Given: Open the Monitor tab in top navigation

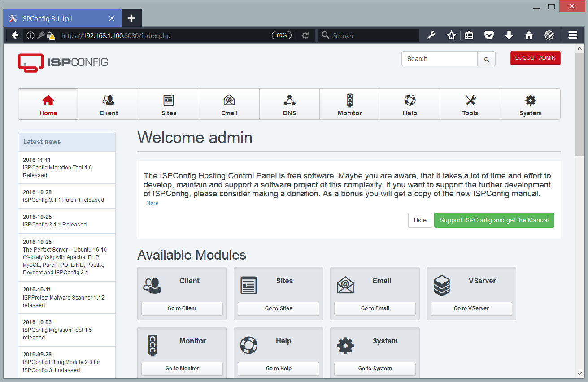Looking at the screenshot, I should click(x=350, y=104).
